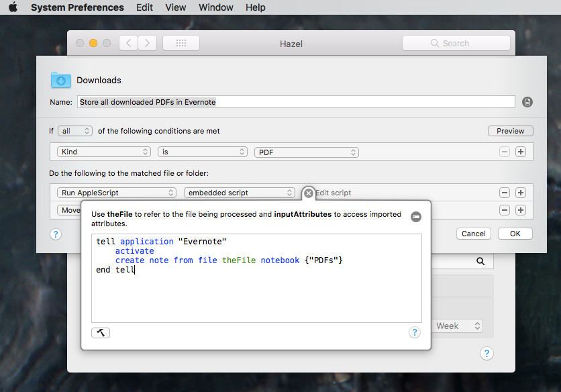561x392 pixels.
Task: Open the embedded script dropdown
Action: point(240,193)
